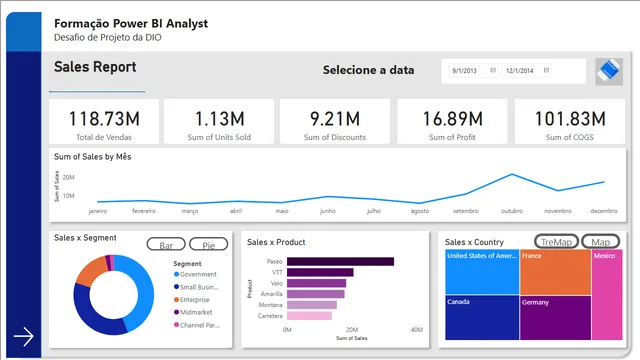
Task: Click the Sales x Product chart title
Action: pyautogui.click(x=276, y=242)
